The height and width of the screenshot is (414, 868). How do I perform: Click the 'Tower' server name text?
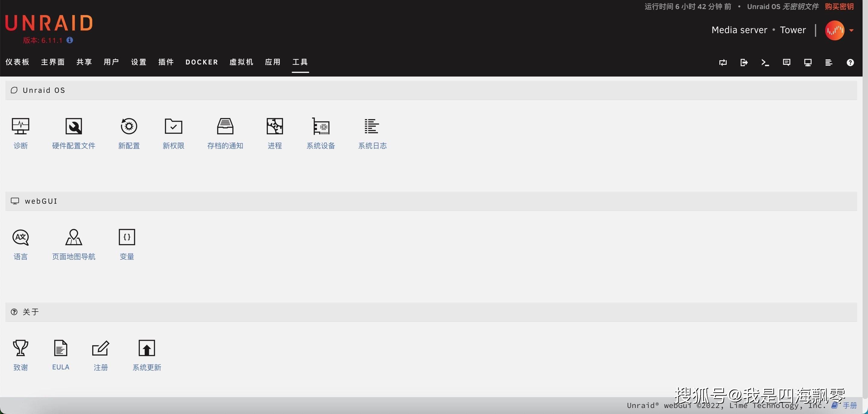793,30
